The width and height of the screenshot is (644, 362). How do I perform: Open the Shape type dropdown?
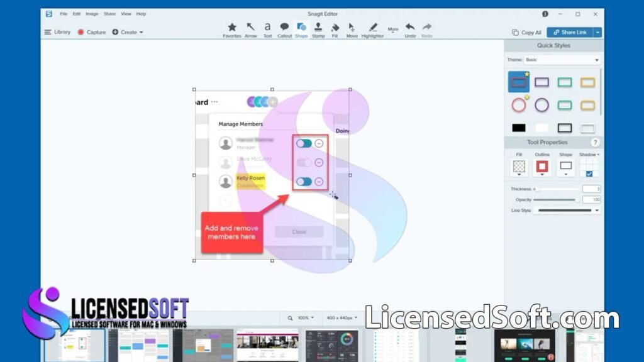coord(566,168)
